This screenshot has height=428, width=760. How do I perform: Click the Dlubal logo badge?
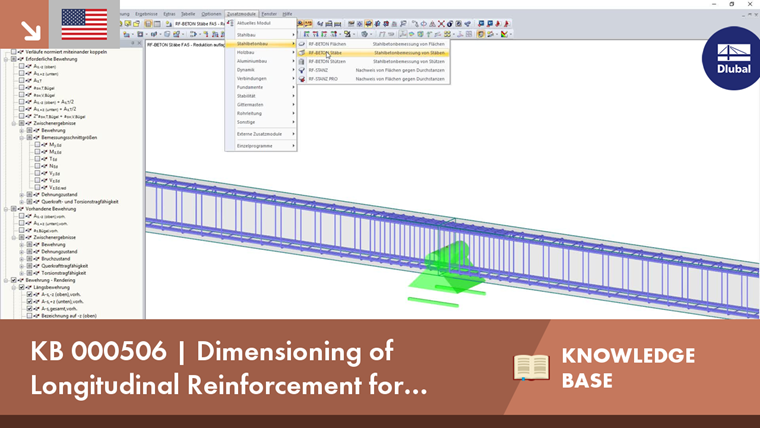(732, 58)
